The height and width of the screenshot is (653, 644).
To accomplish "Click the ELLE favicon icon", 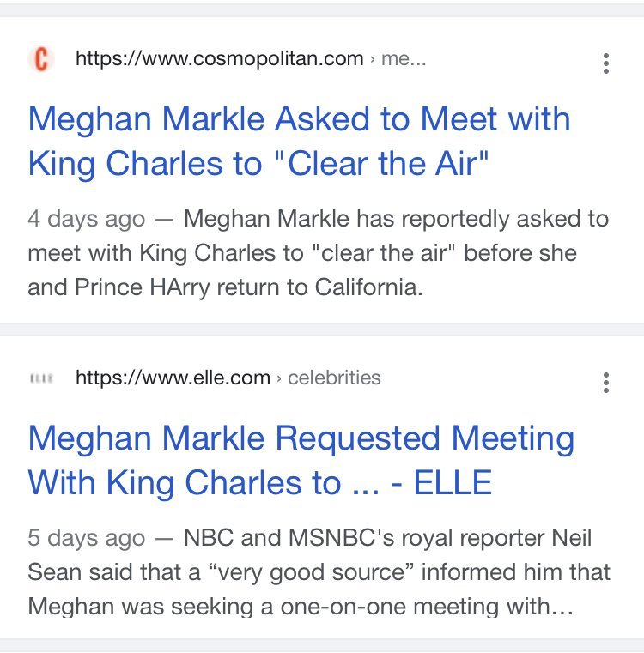I will 40,378.
